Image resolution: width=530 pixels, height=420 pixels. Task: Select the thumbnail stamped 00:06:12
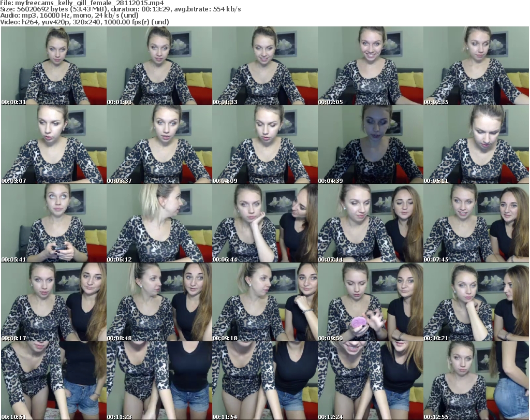[159, 223]
